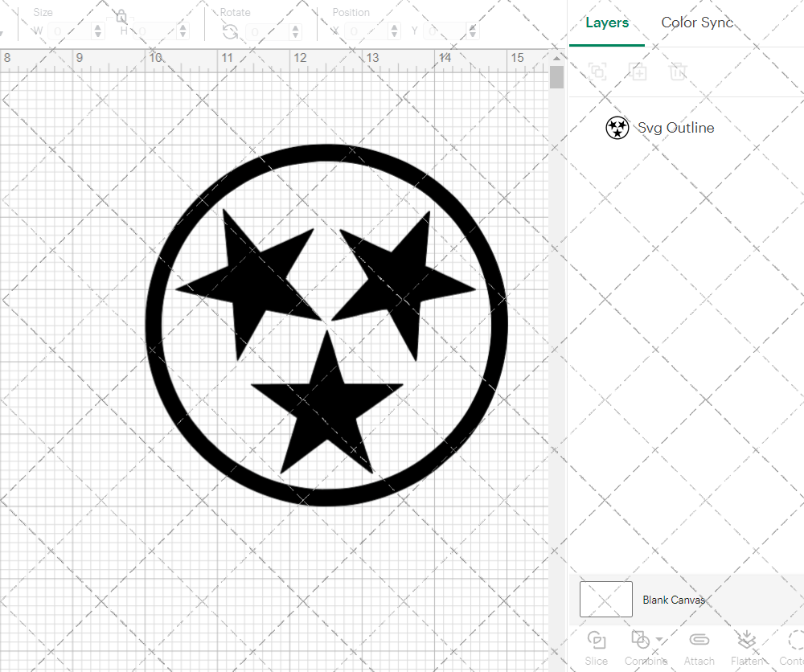Click the Delete layer trash icon
804x672 pixels.
point(677,72)
